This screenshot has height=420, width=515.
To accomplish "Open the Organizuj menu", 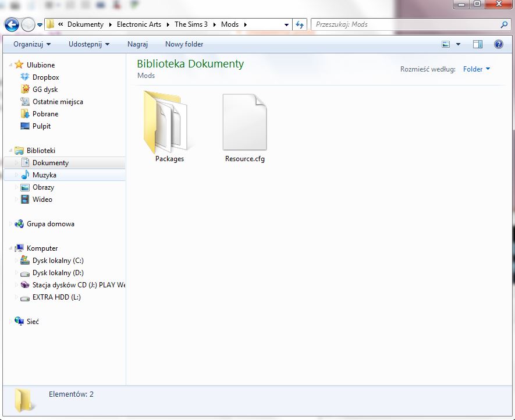I will (32, 44).
